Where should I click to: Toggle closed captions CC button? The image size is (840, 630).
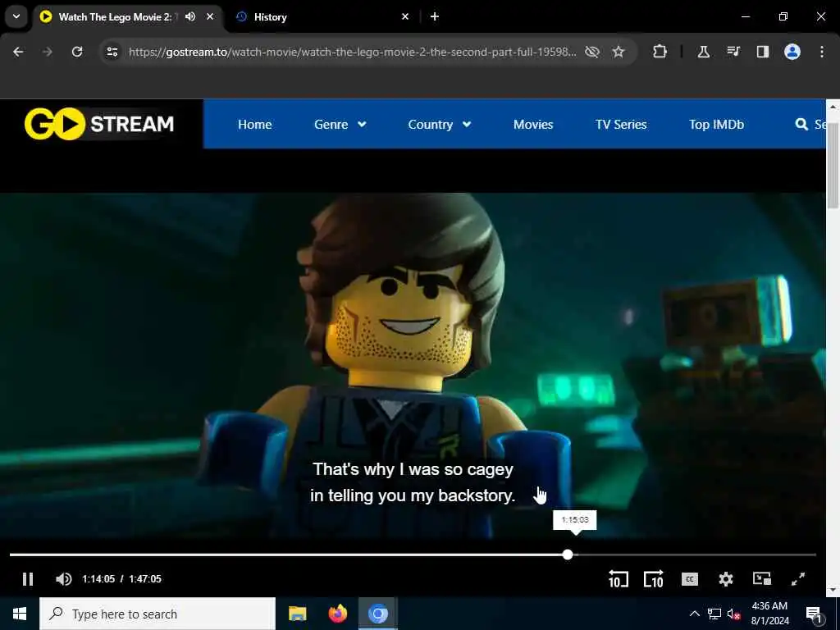pyautogui.click(x=689, y=579)
